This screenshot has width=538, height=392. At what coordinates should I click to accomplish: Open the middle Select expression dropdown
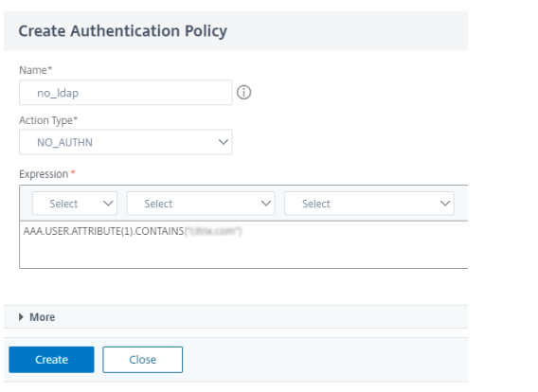[201, 204]
